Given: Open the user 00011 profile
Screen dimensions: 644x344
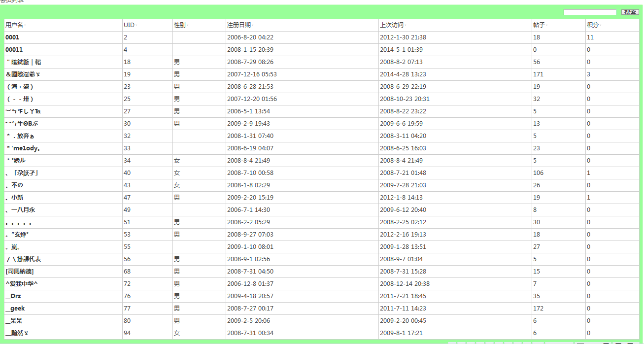Looking at the screenshot, I should click(x=14, y=50).
